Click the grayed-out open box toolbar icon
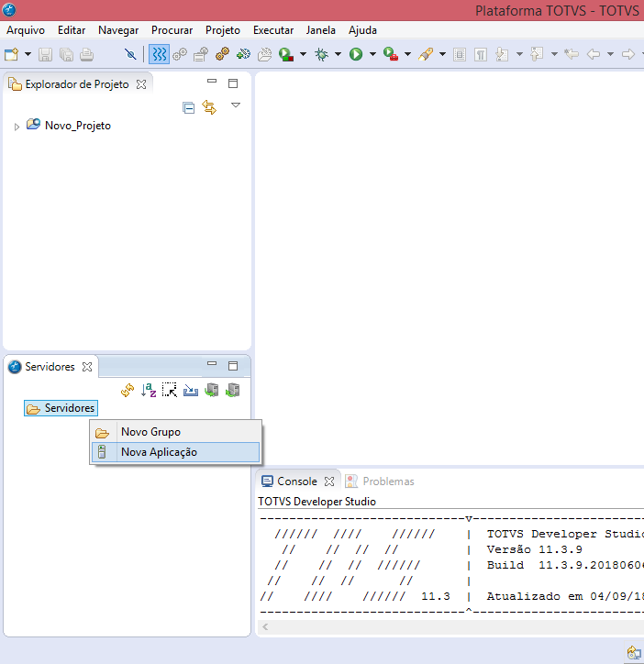This screenshot has width=644, height=664. (x=264, y=54)
